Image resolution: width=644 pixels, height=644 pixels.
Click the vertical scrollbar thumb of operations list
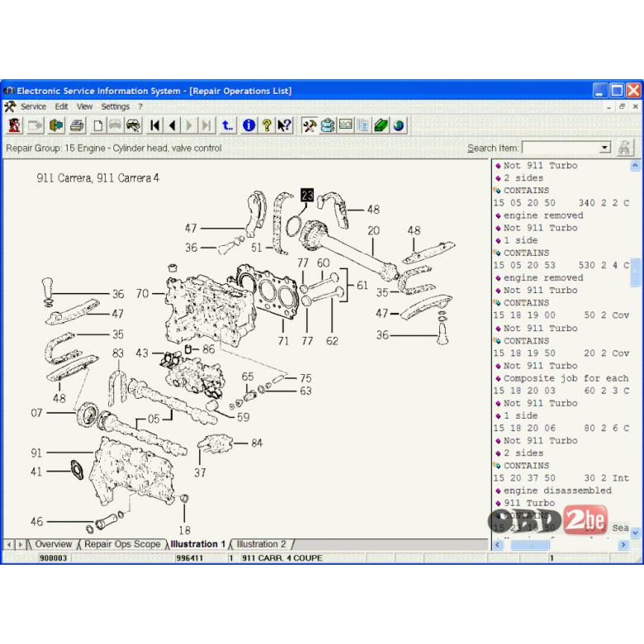click(x=636, y=272)
